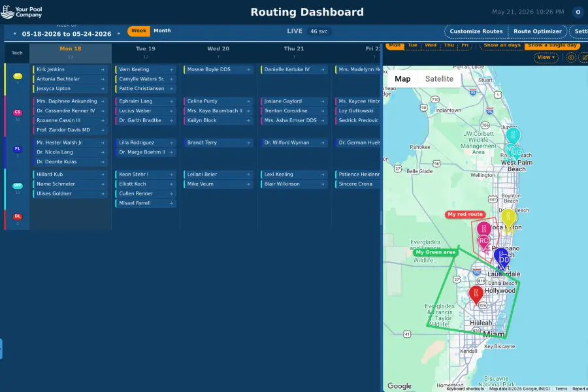Switch schedule to Month view
Image resolution: width=588 pixels, height=392 pixels.
162,31
